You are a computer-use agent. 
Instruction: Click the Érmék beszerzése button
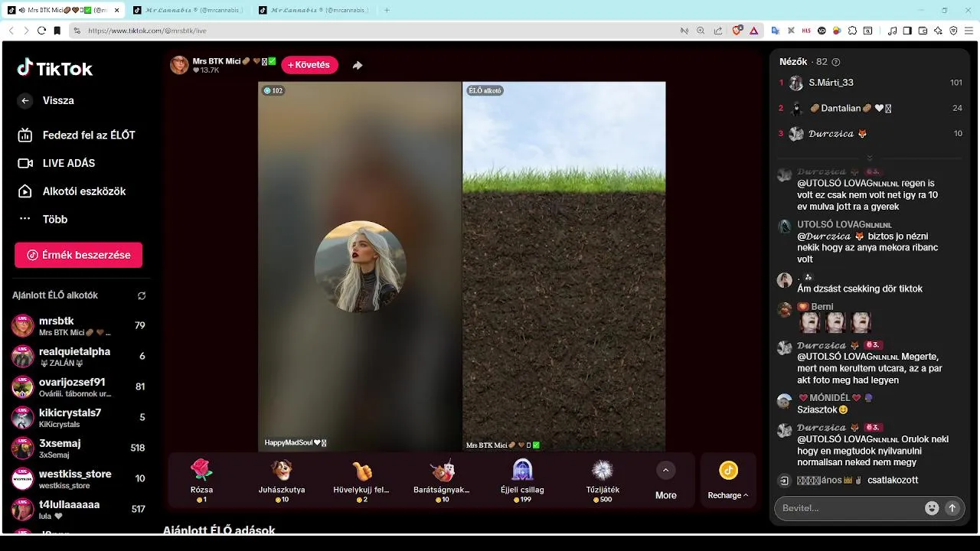(x=78, y=255)
